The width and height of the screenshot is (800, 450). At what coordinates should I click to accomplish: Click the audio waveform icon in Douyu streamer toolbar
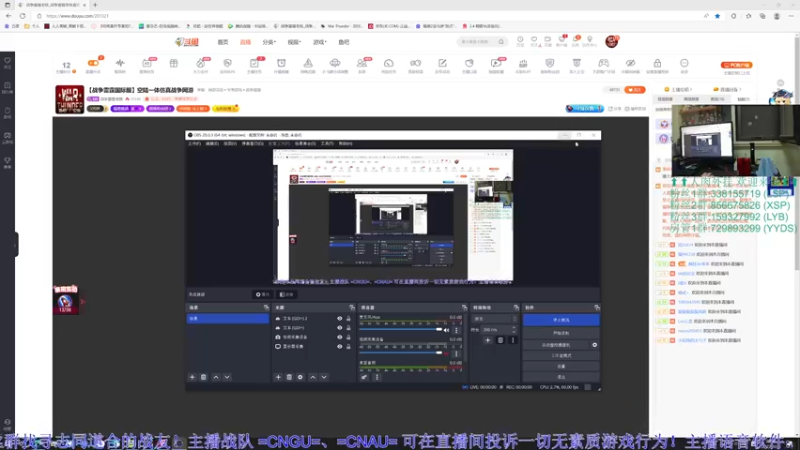pos(120,64)
